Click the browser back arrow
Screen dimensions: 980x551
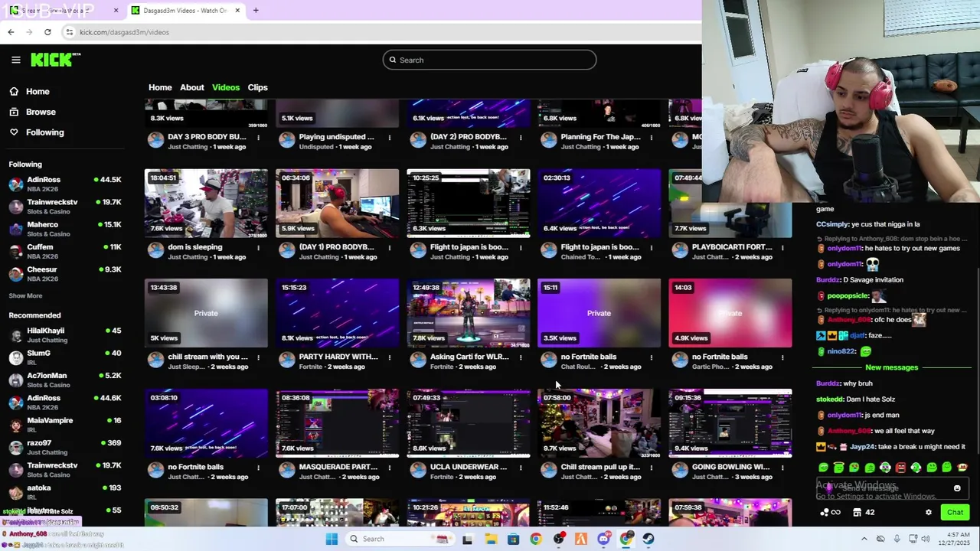coord(11,32)
